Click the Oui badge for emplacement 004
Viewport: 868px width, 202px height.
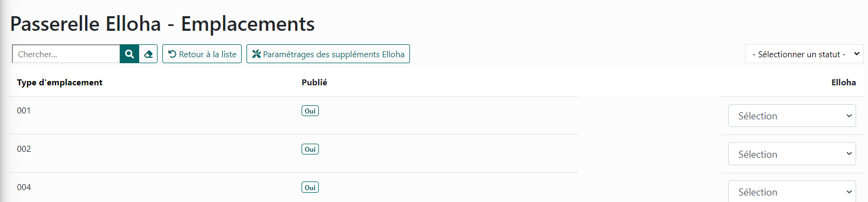(x=310, y=187)
